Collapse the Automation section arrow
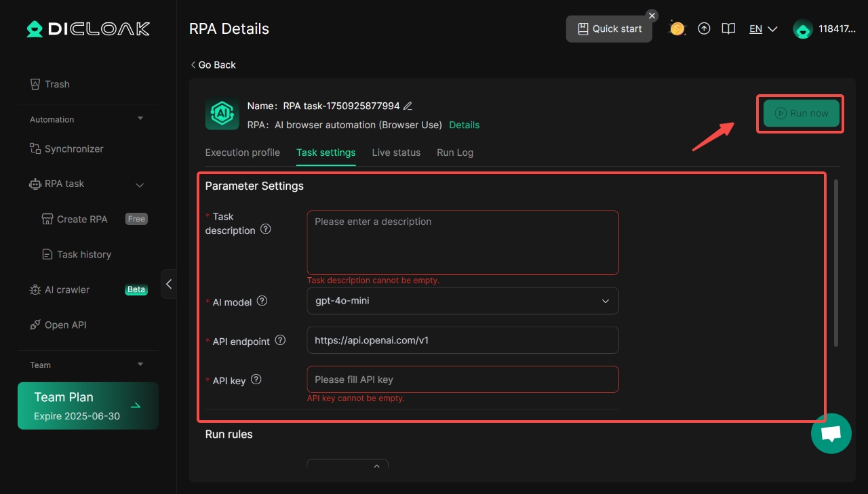The width and height of the screenshot is (868, 494). 140,119
